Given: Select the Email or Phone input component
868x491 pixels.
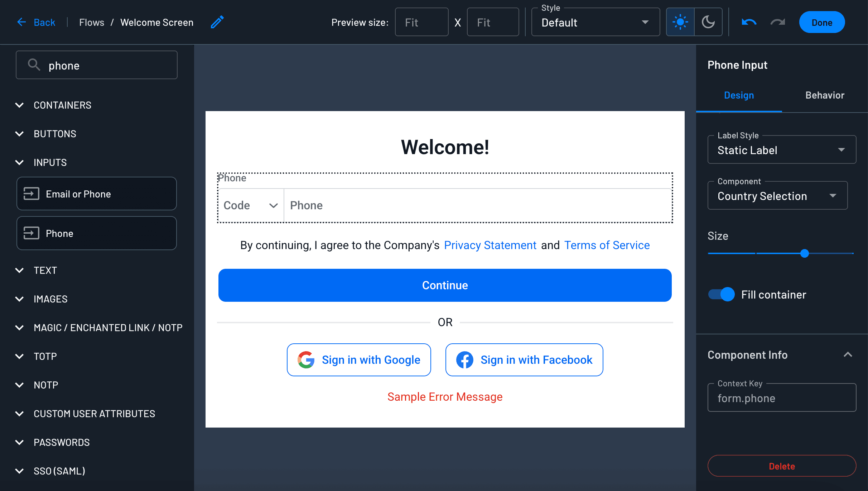Looking at the screenshot, I should point(96,194).
